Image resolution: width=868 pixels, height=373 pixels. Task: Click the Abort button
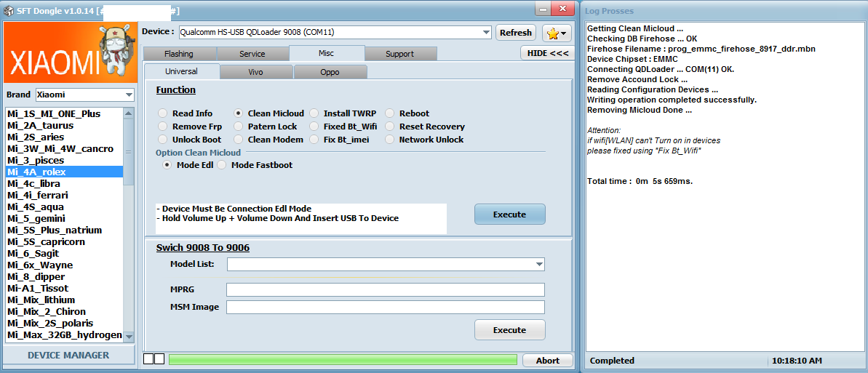548,360
